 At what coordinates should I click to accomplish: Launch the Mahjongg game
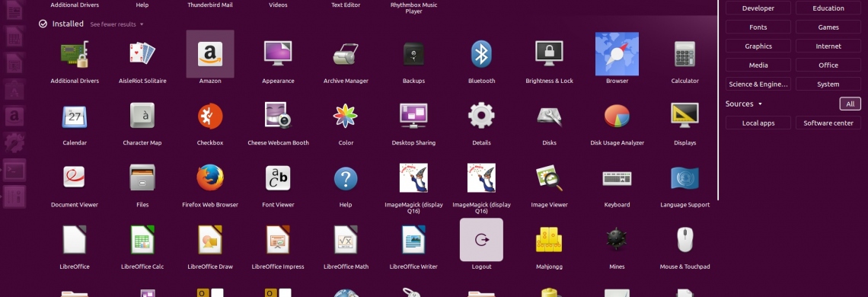click(x=549, y=240)
